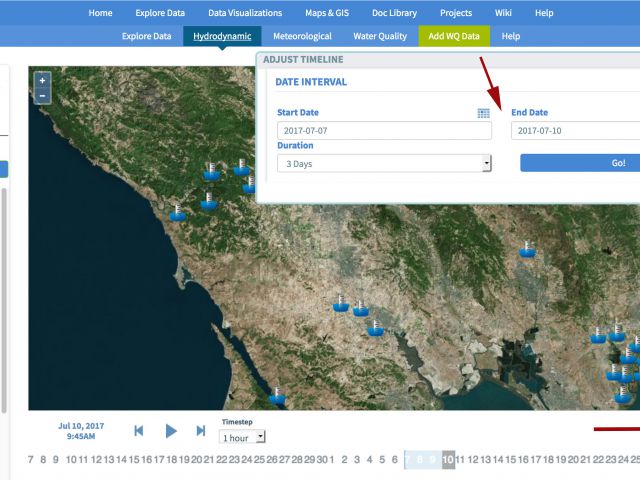
Task: Click the End Date input field
Action: pyautogui.click(x=575, y=131)
